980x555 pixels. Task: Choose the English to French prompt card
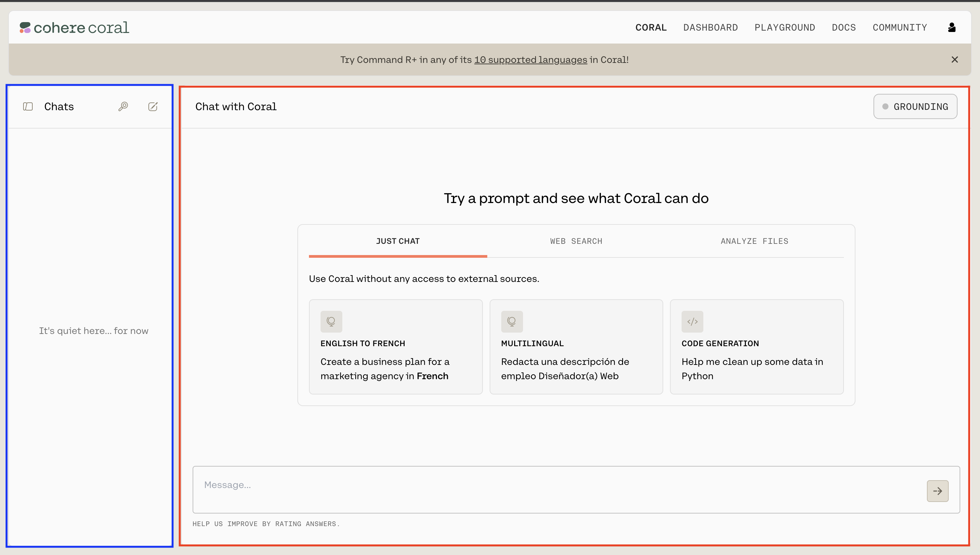point(395,347)
